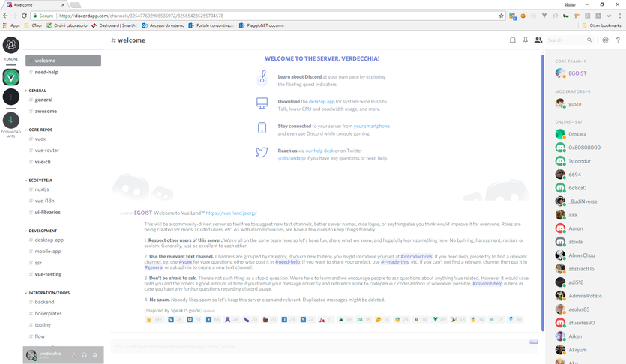This screenshot has width=626, height=364.
Task: Toggle E reaction with 68
Action: click(213, 319)
